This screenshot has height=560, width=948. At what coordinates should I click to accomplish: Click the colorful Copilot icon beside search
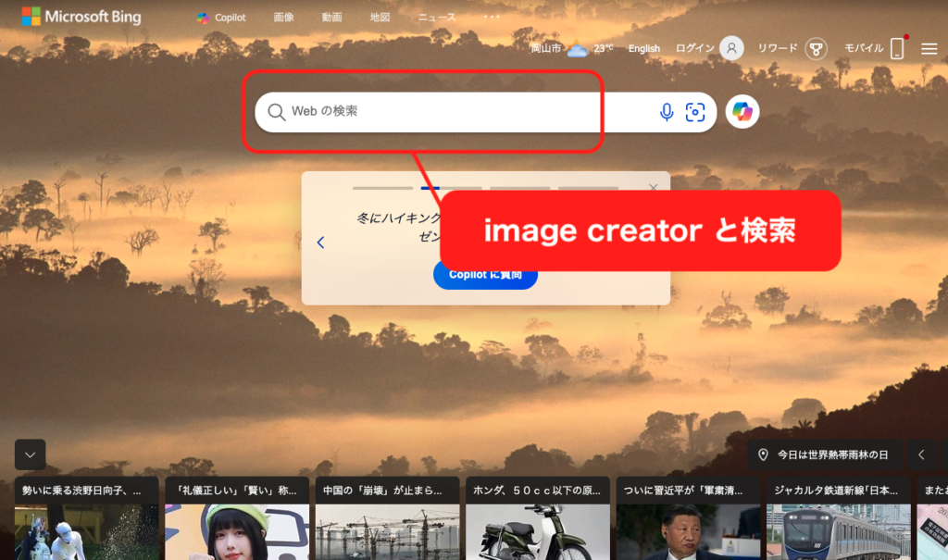(742, 112)
